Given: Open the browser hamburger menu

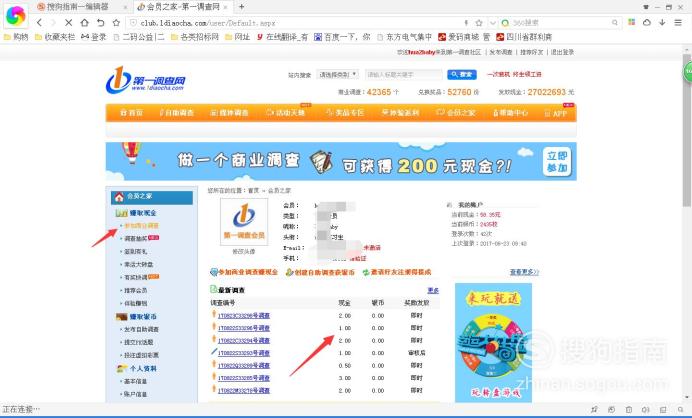Looking at the screenshot, I should (x=678, y=22).
